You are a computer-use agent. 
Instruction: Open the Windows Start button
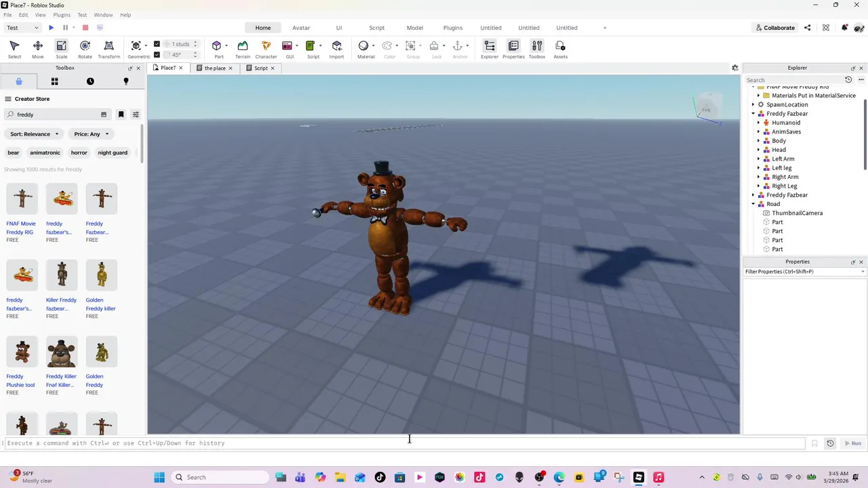pos(159,477)
